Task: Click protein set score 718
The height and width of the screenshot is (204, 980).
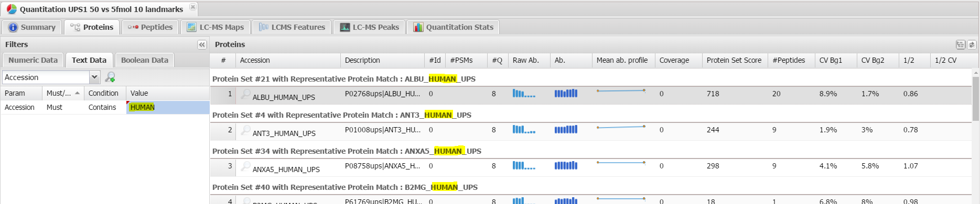Action: coord(713,94)
